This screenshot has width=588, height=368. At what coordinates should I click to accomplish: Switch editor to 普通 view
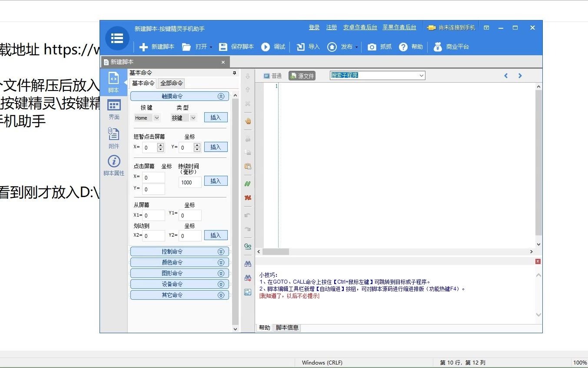click(273, 76)
